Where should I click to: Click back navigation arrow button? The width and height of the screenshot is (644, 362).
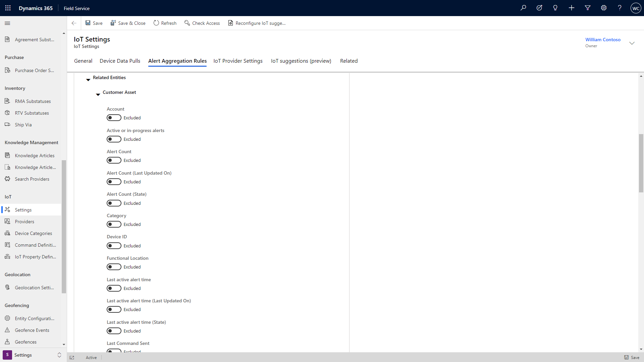[x=74, y=23]
